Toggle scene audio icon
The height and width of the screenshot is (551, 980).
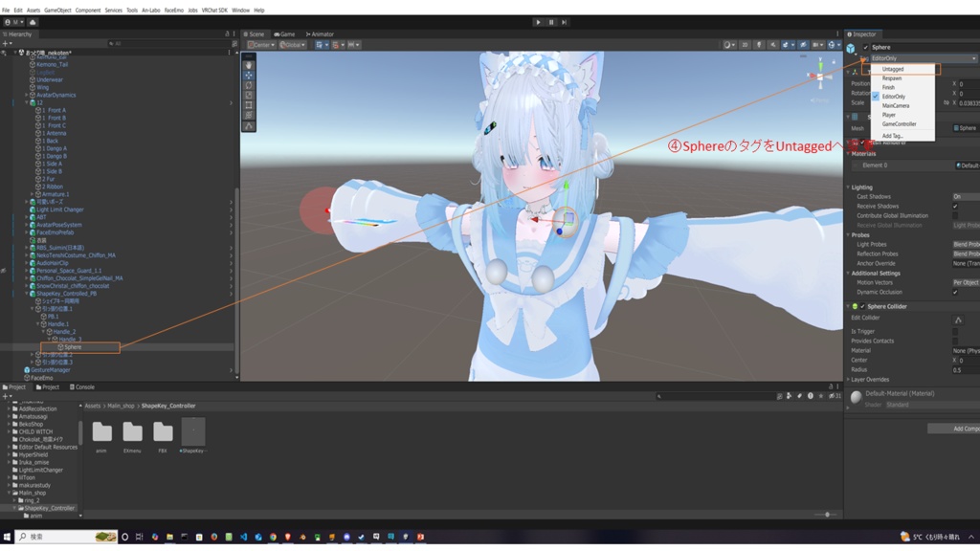[x=773, y=45]
